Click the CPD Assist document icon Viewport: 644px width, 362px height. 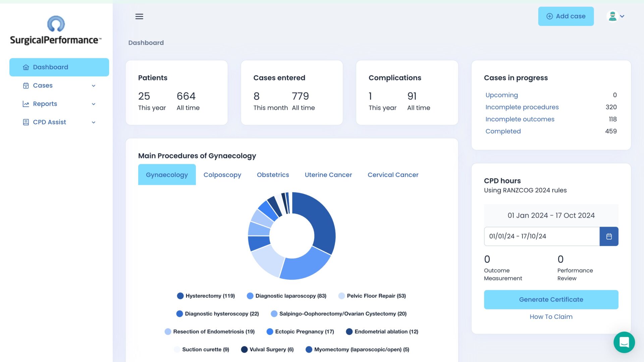click(26, 122)
